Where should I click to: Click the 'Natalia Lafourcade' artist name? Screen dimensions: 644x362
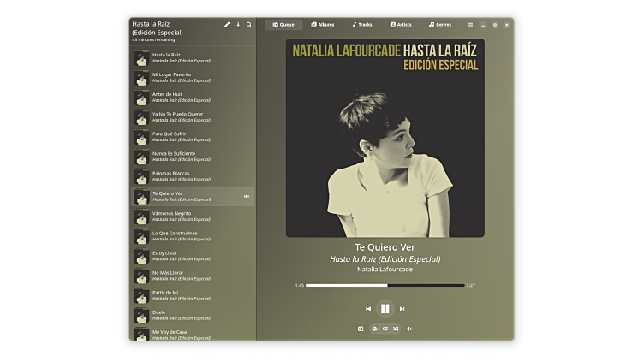pos(385,270)
